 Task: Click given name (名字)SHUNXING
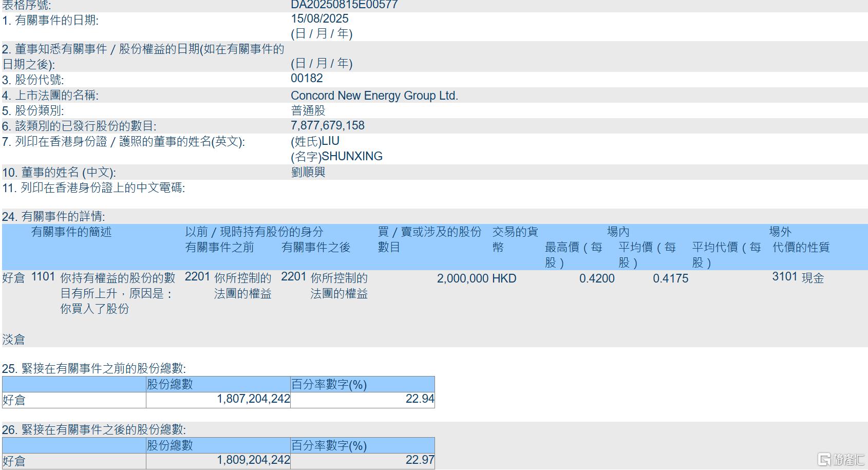pos(337,156)
